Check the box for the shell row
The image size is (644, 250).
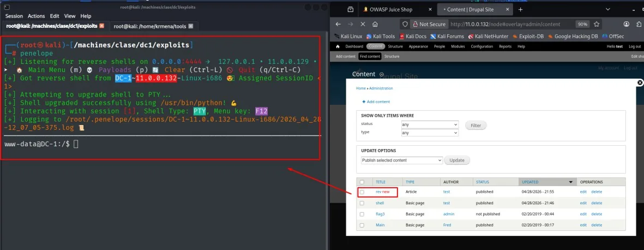pos(362,203)
